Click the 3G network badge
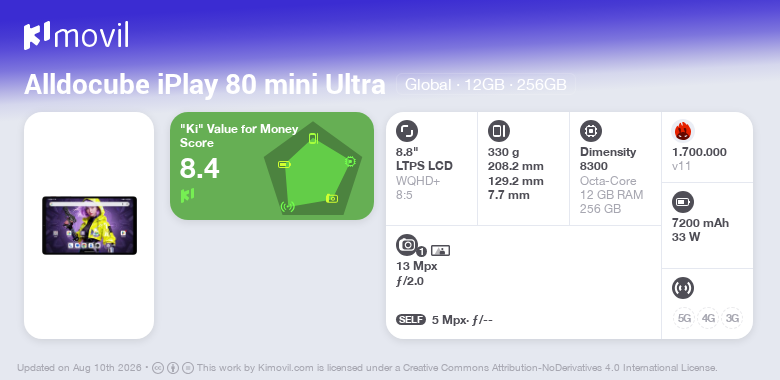780x380 pixels. (732, 318)
